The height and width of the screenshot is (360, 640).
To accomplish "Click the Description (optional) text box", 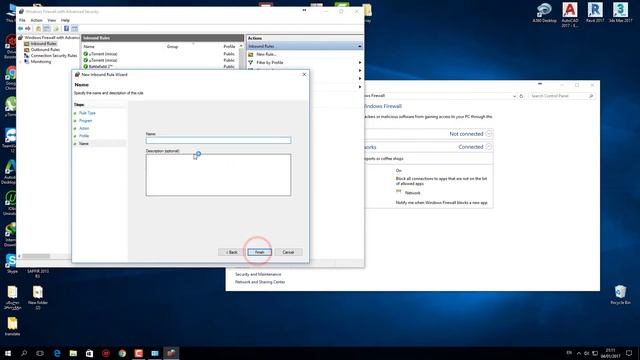I will (218, 175).
